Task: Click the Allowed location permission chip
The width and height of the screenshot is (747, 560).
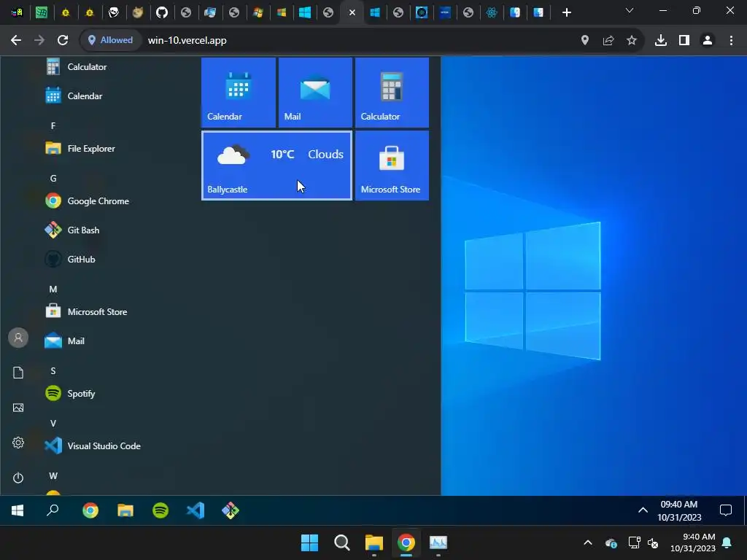Action: point(111,41)
